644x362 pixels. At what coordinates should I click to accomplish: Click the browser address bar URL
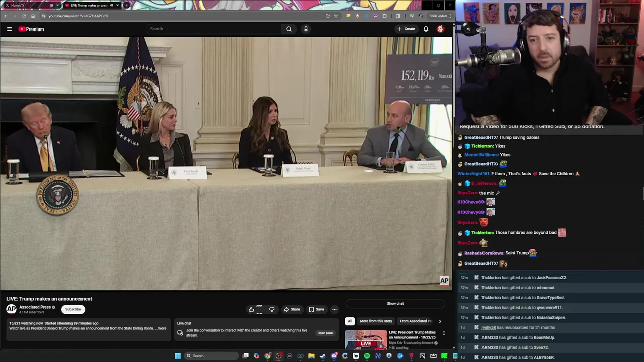click(x=78, y=16)
